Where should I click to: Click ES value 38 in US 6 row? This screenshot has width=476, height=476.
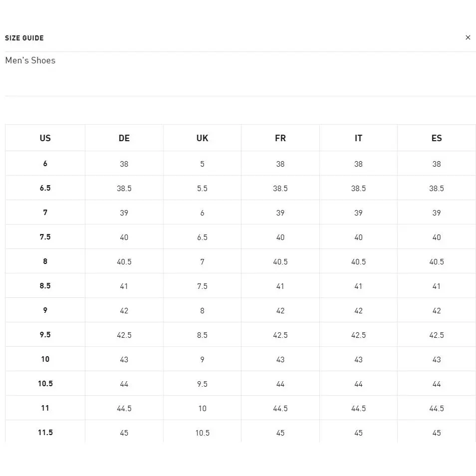(x=437, y=164)
